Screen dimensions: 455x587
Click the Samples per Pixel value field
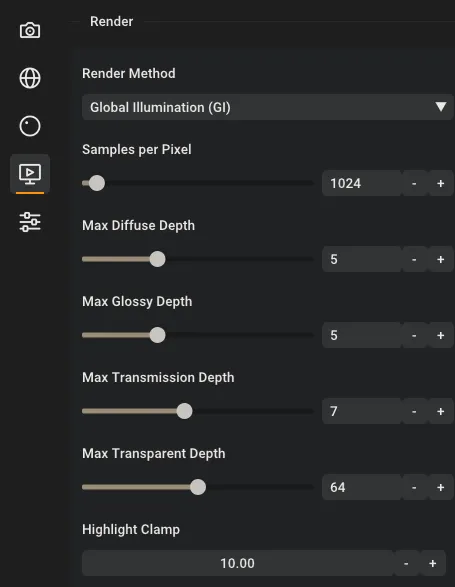(x=361, y=183)
